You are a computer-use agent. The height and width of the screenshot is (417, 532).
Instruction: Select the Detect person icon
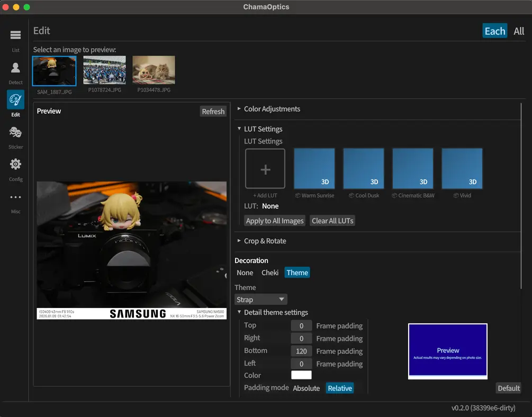(x=15, y=68)
